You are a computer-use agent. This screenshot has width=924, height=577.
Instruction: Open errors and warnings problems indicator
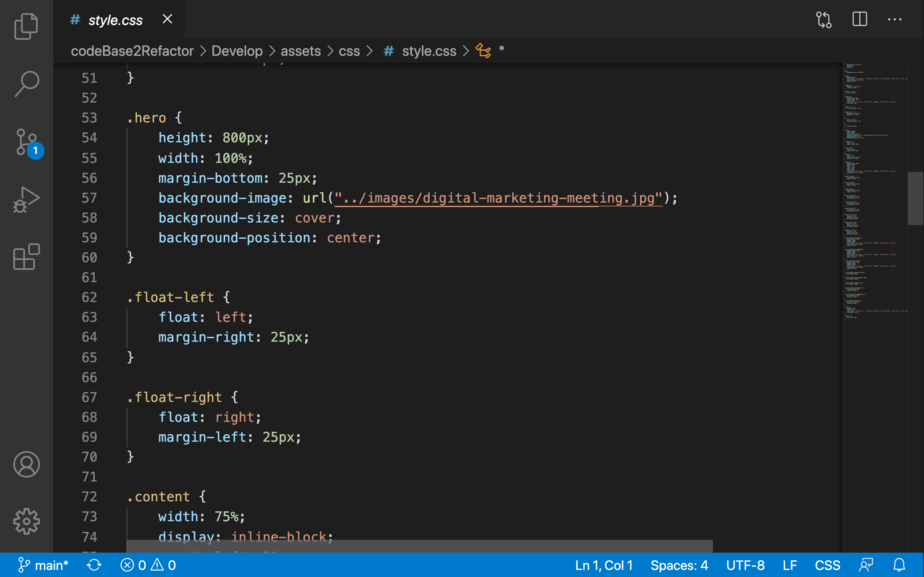(148, 565)
